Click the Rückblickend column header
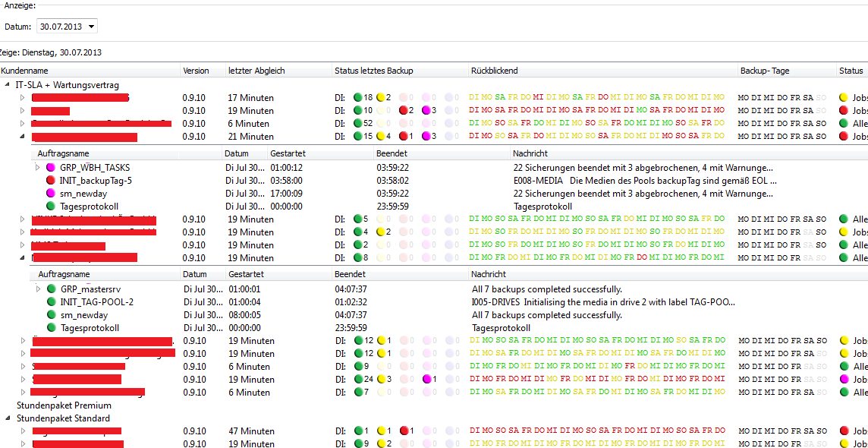868x448 pixels. coord(494,71)
